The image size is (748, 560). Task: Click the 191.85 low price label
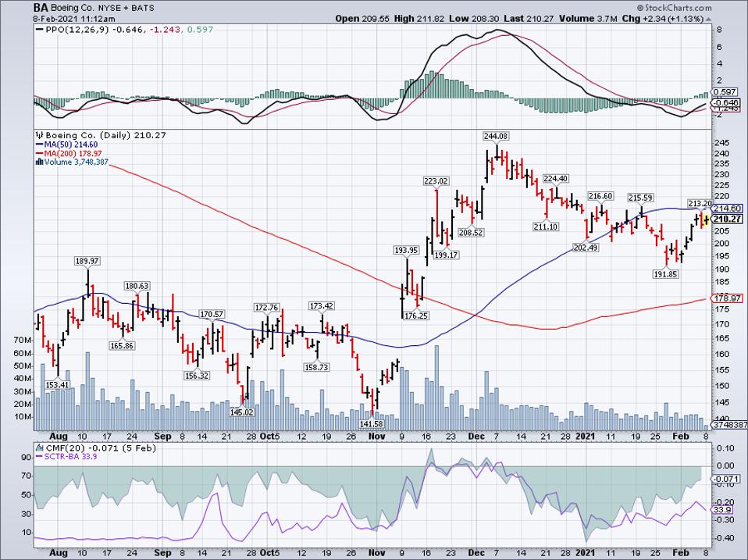click(x=665, y=274)
